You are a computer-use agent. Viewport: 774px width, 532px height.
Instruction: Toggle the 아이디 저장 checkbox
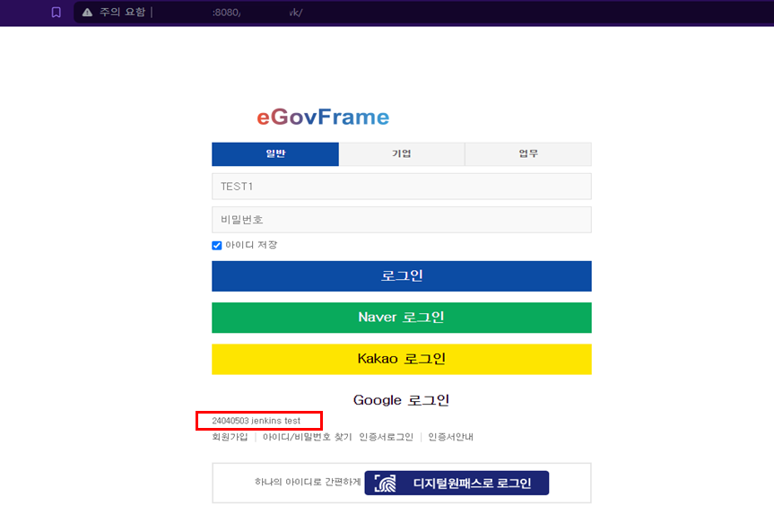tap(217, 246)
